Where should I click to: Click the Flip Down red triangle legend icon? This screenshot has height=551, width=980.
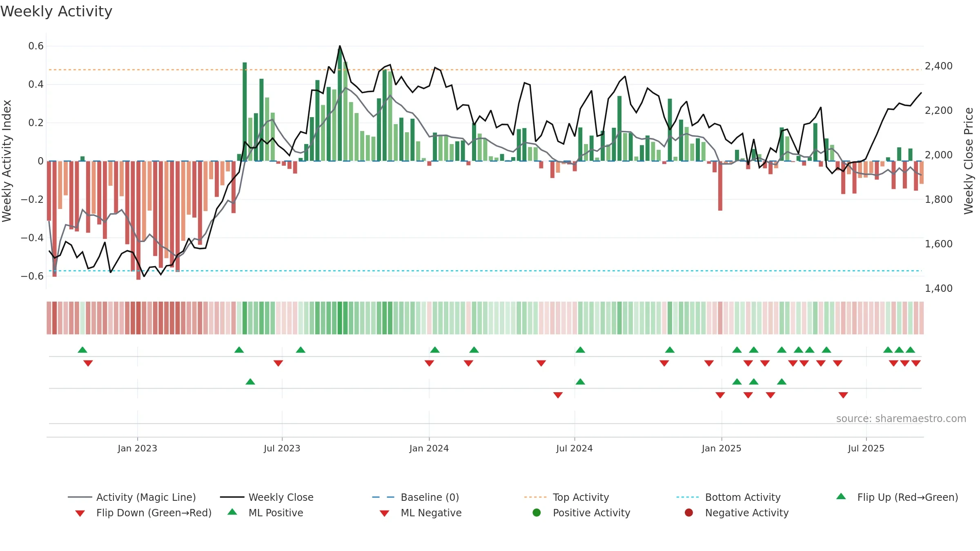(x=80, y=513)
